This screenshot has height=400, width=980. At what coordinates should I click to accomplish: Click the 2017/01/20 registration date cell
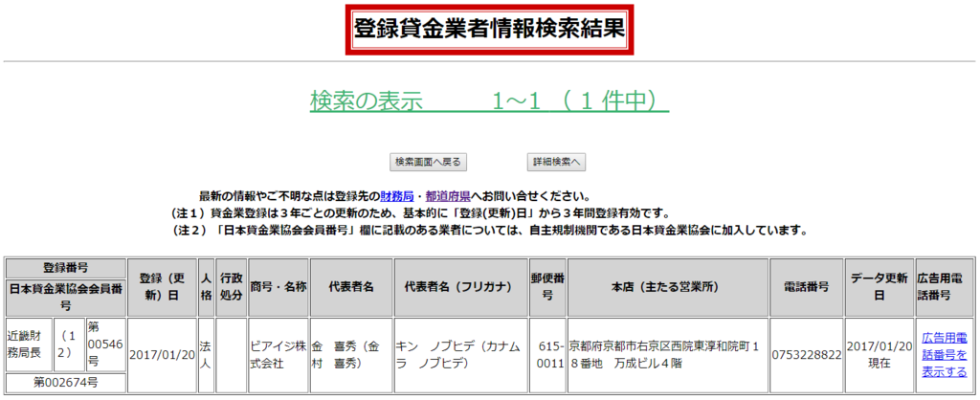click(163, 354)
